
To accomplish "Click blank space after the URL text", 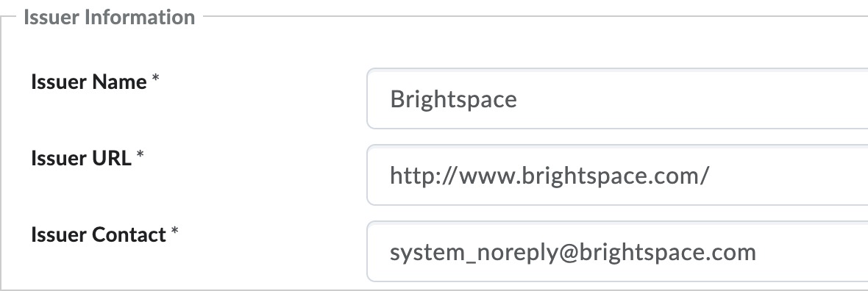I will tap(789, 175).
